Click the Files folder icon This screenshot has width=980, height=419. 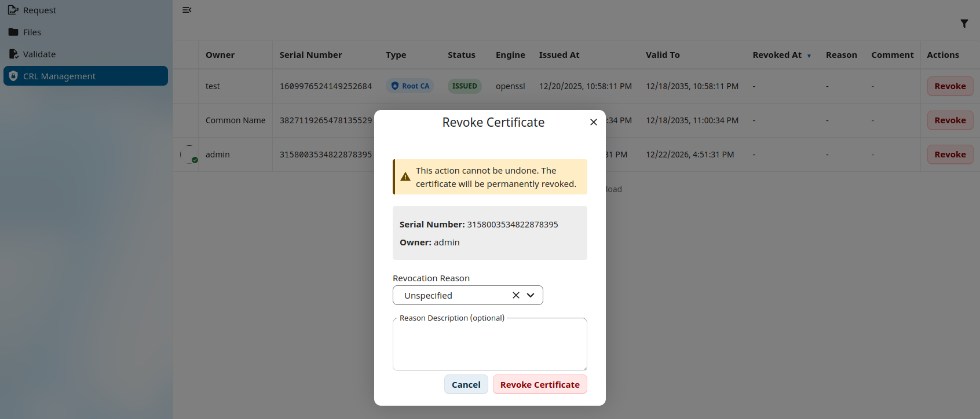pos(13,32)
